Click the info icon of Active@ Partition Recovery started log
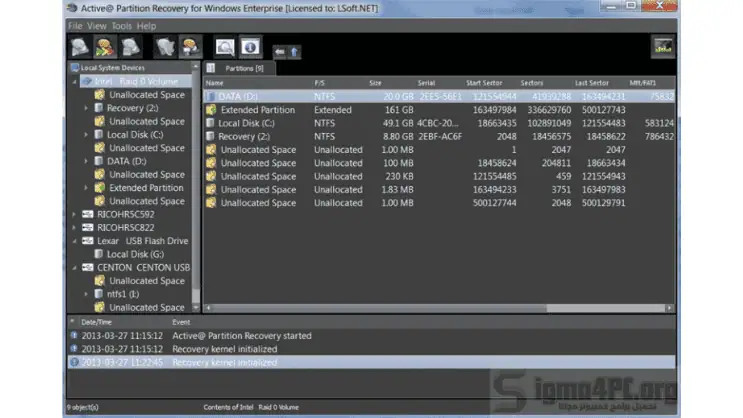 coord(73,336)
